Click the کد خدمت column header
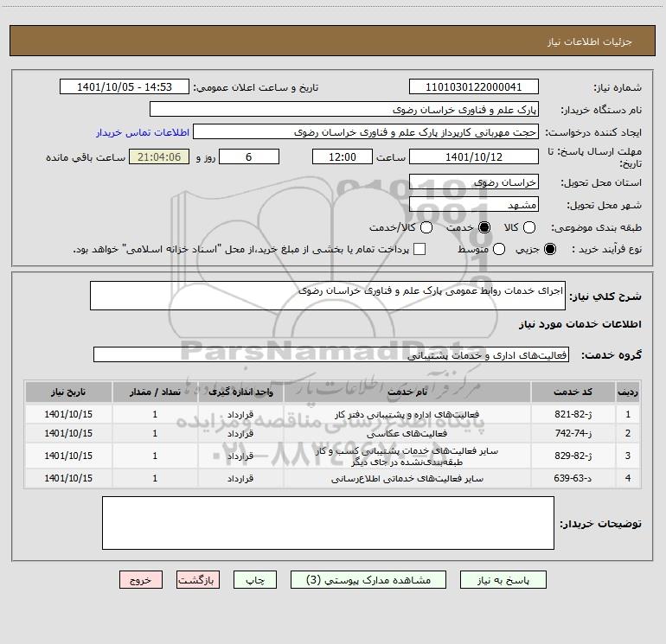666x644 pixels. click(573, 392)
